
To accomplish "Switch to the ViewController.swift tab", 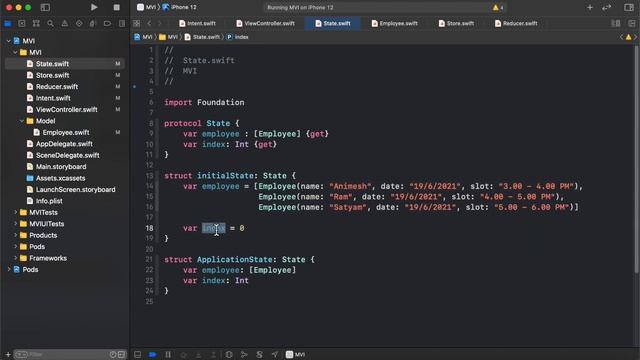I will pyautogui.click(x=265, y=24).
